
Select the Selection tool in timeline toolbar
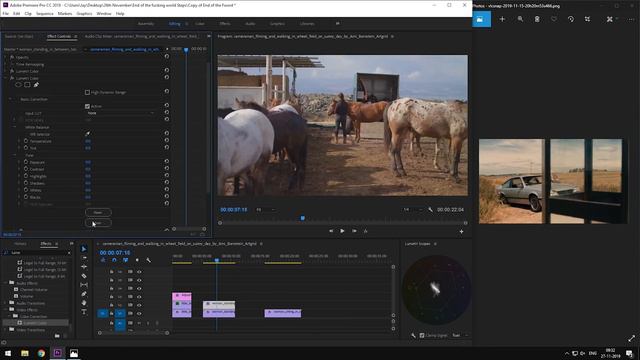(84, 249)
